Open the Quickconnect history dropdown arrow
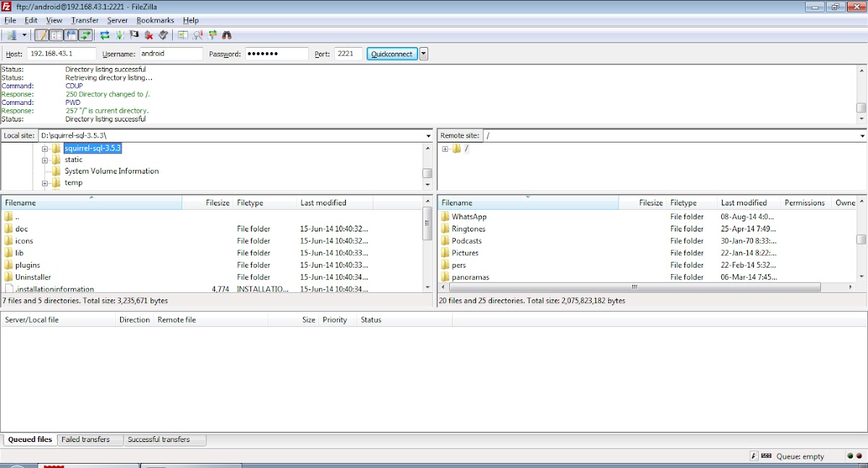The height and width of the screenshot is (468, 868). pyautogui.click(x=424, y=54)
